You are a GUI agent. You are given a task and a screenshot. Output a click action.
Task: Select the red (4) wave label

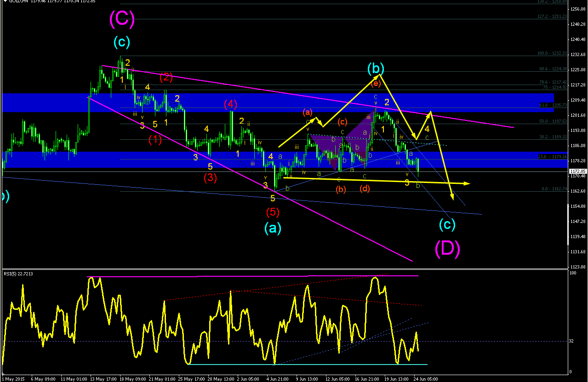coord(230,104)
